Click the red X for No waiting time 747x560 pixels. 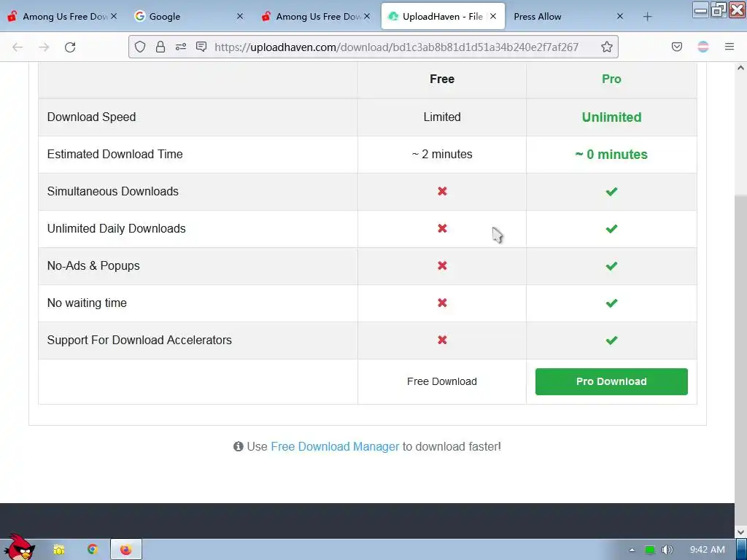(442, 303)
